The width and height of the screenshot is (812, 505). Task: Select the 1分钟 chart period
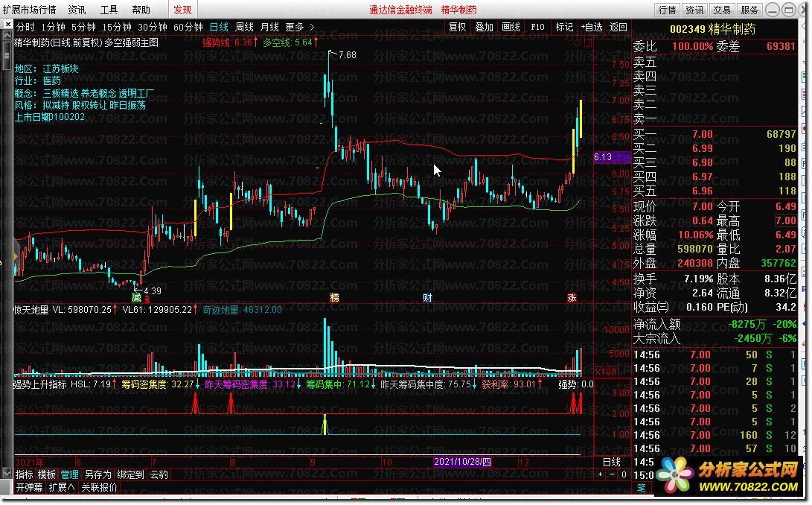(x=54, y=27)
